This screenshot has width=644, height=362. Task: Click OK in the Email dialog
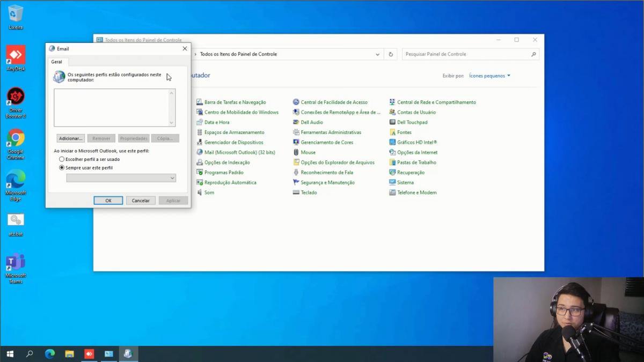point(108,201)
